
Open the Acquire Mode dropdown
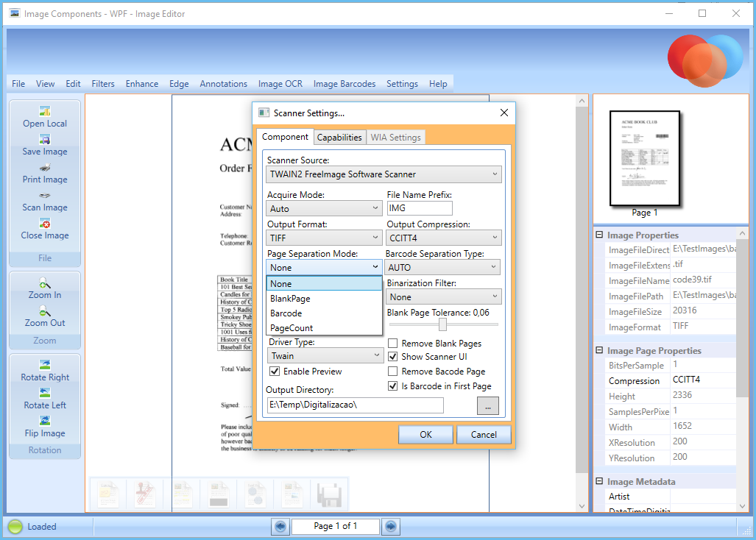324,209
